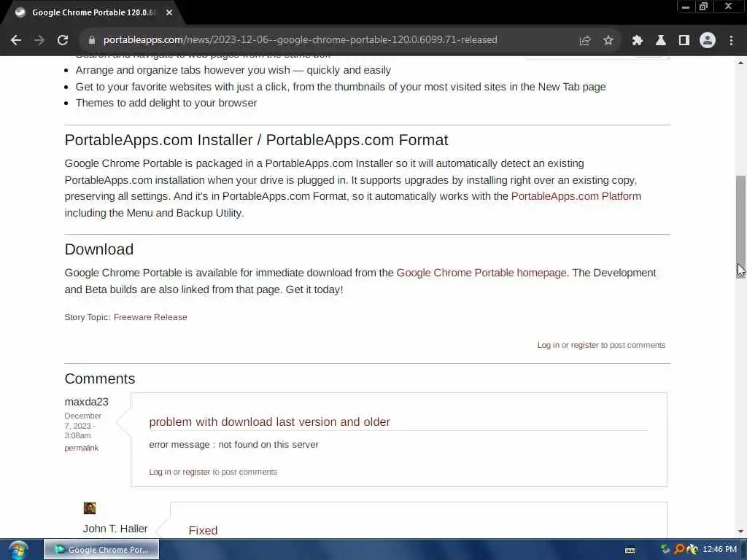747x560 pixels.
Task: Click the green sync tray icon
Action: click(x=665, y=549)
